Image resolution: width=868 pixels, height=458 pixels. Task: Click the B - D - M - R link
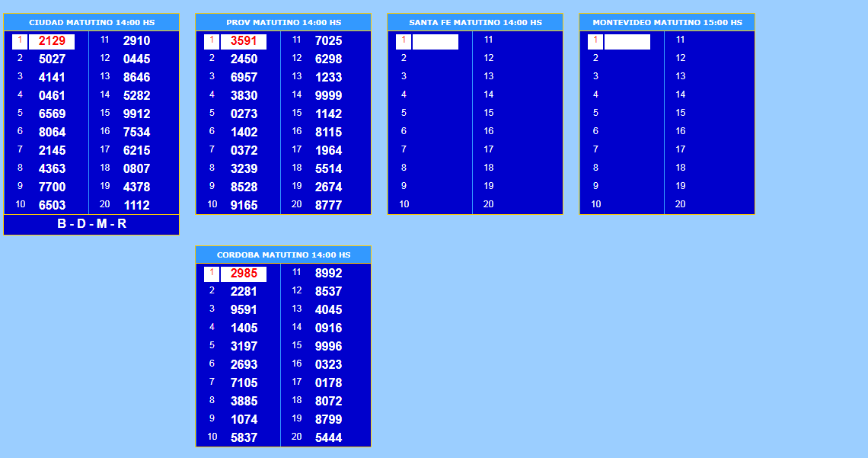point(91,224)
